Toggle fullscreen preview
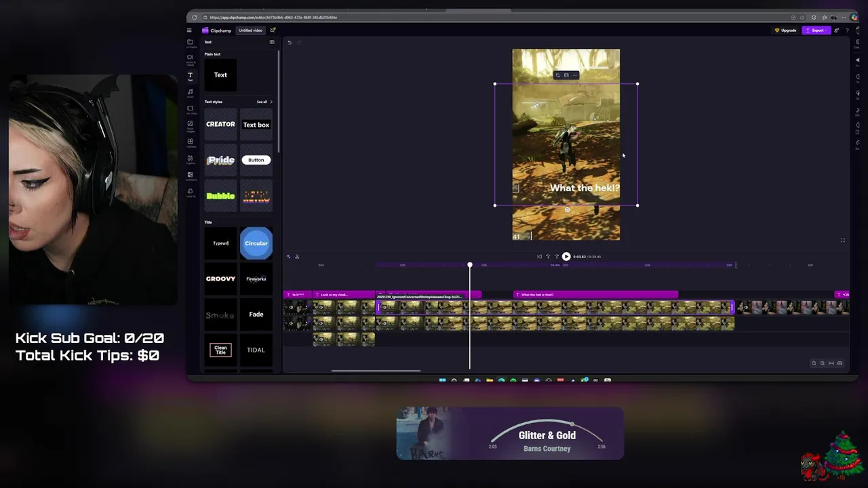 [843, 241]
